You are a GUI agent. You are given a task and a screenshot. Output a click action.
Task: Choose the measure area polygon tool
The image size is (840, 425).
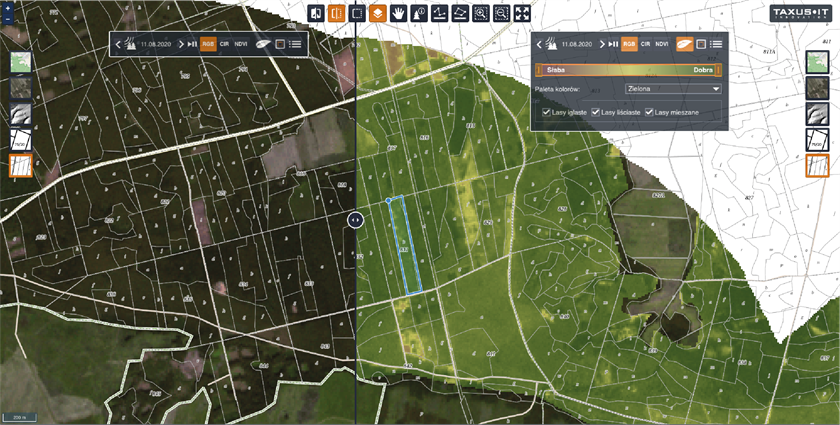[461, 13]
